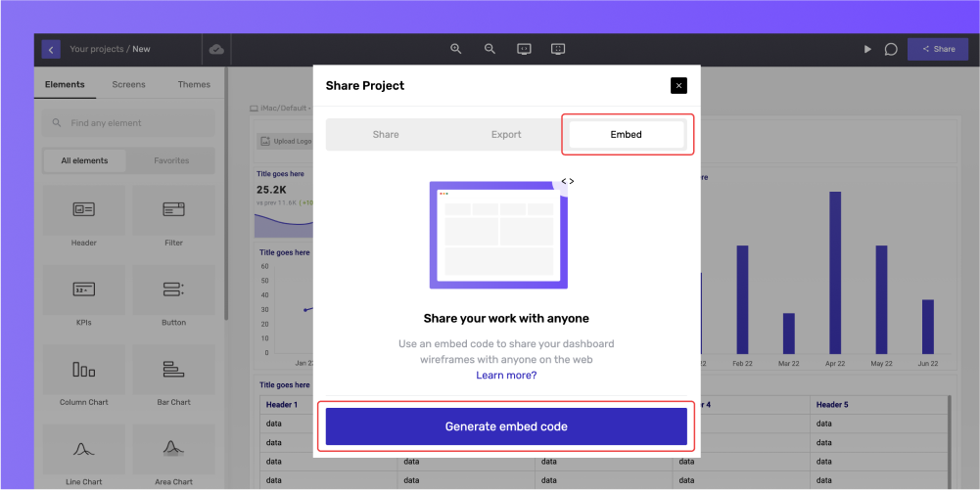This screenshot has width=980, height=490.
Task: Select the All elements filter
Action: [x=84, y=160]
